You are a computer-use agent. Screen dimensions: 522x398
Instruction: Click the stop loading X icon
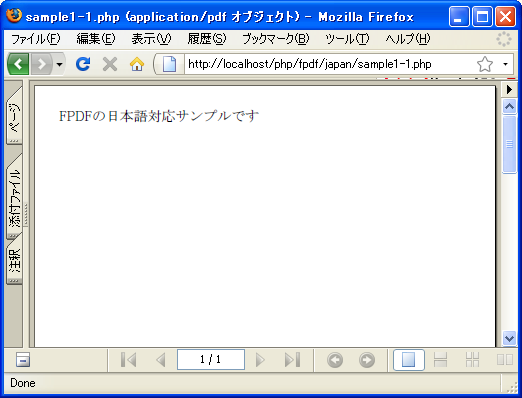pos(110,64)
